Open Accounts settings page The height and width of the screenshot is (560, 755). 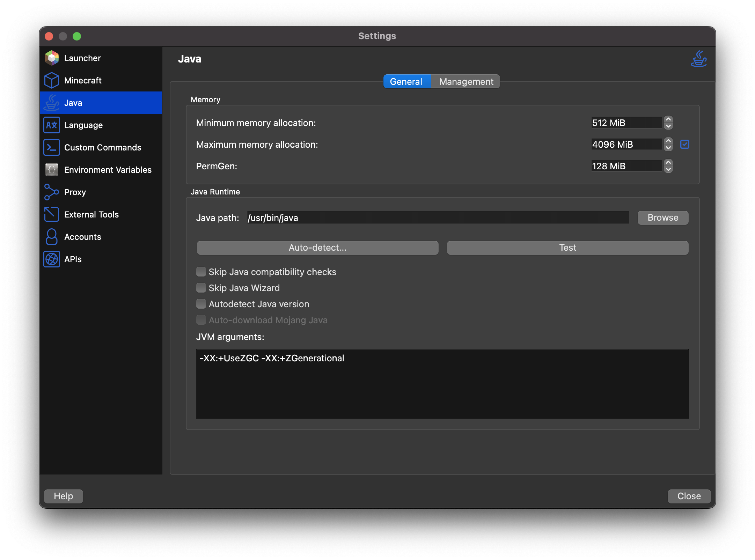click(x=101, y=237)
